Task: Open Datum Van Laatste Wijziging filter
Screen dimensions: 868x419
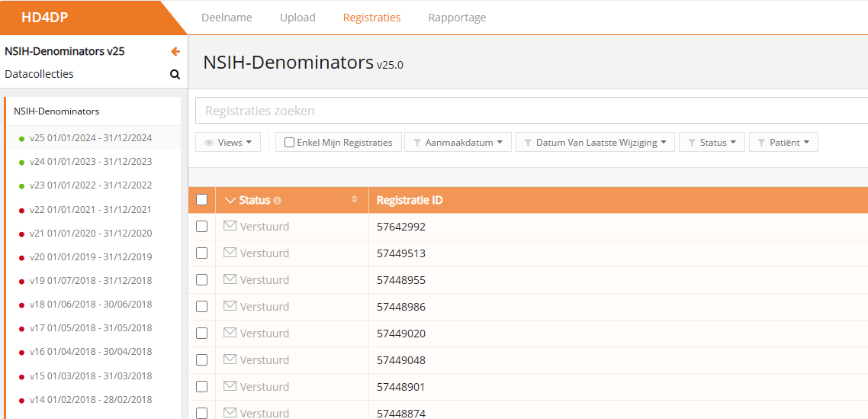Action: pos(595,143)
